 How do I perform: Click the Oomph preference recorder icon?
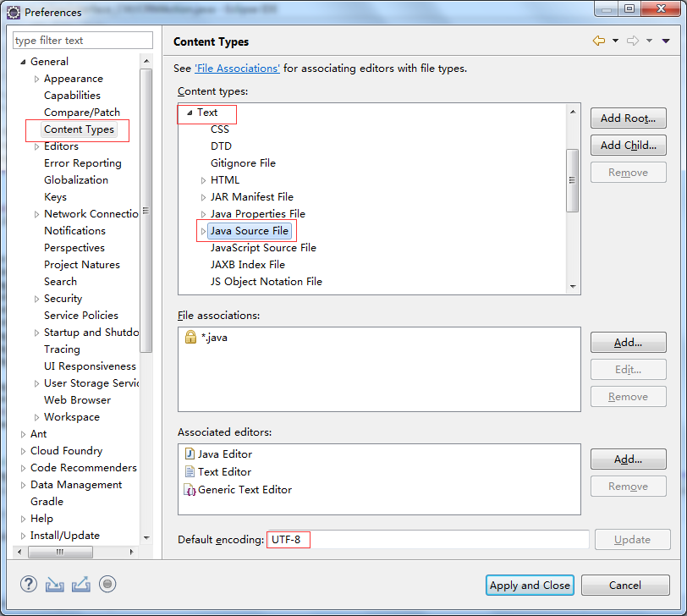point(107,584)
